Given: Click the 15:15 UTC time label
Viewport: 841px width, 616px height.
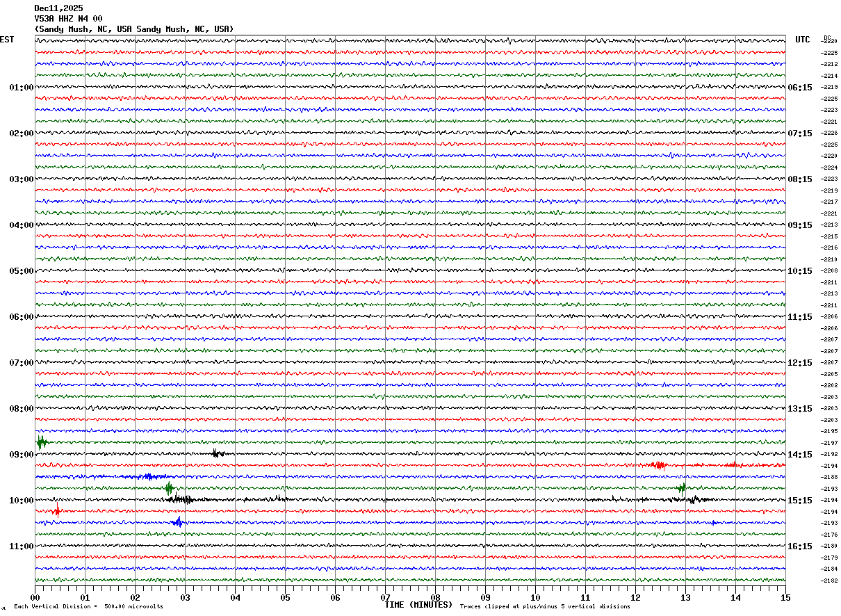Looking at the screenshot, I should click(799, 501).
